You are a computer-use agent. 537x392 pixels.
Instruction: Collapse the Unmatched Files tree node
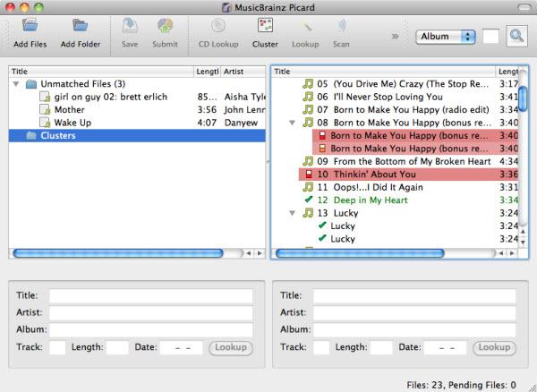(x=16, y=84)
